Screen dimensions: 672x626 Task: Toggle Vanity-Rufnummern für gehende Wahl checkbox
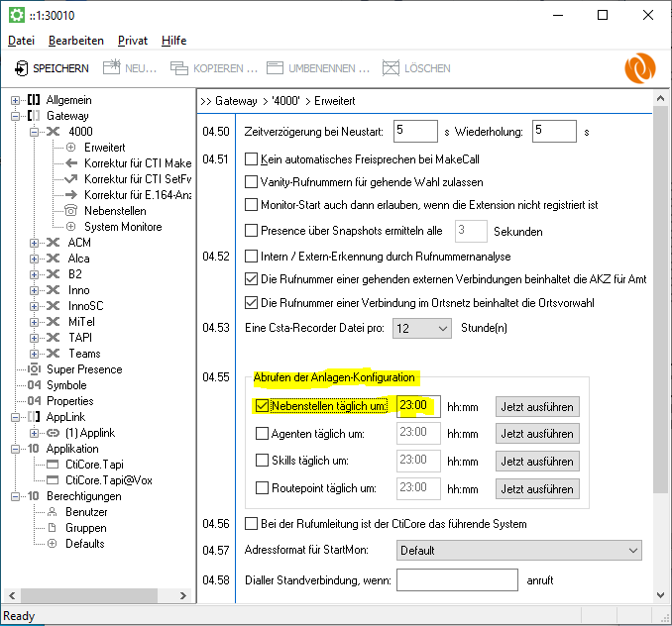(251, 181)
